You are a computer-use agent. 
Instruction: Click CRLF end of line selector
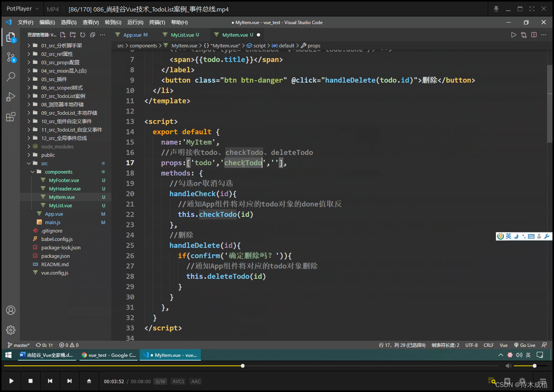pyautogui.click(x=489, y=345)
